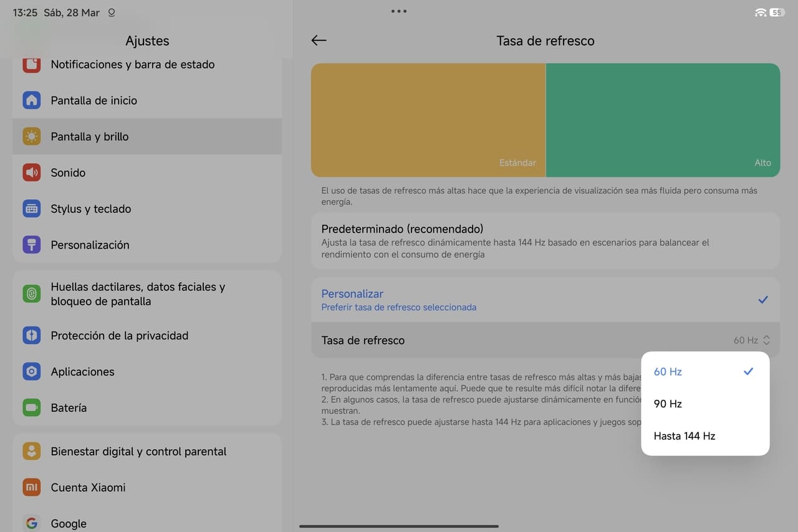Tap the Stylus y teclado keyboard icon
The width and height of the screenshot is (798, 532).
coord(31,209)
